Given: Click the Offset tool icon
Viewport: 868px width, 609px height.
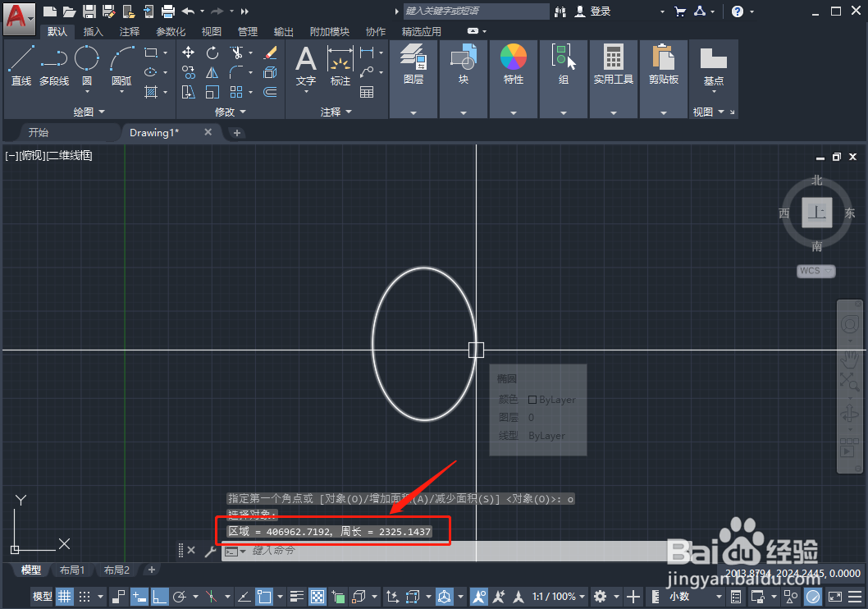Looking at the screenshot, I should (270, 92).
